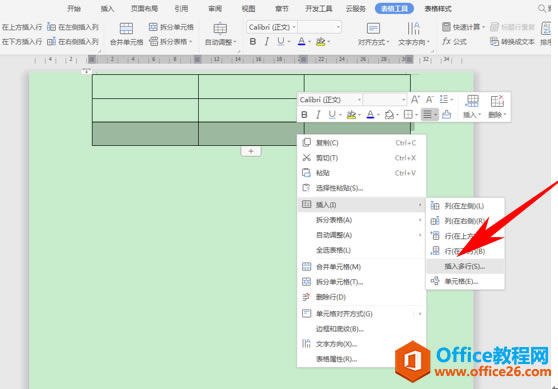Toggle Italic in the floating mini toolbar
558x389 pixels.
(x=318, y=115)
